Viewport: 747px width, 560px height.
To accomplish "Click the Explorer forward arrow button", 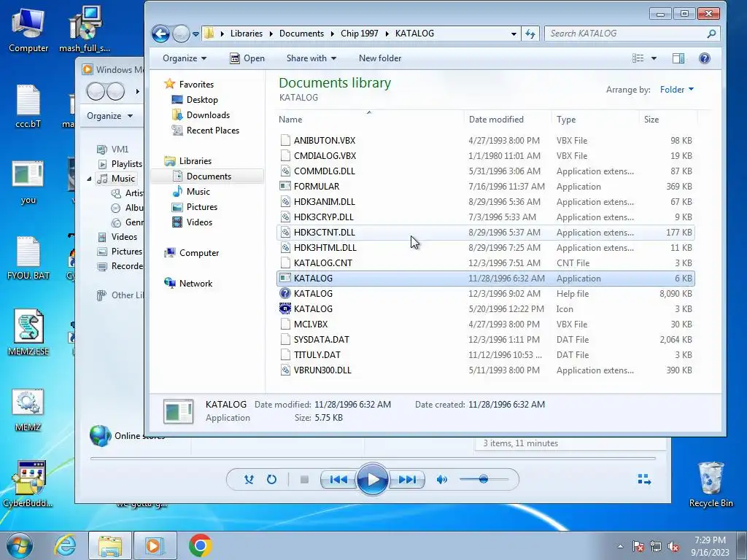I will click(x=181, y=34).
